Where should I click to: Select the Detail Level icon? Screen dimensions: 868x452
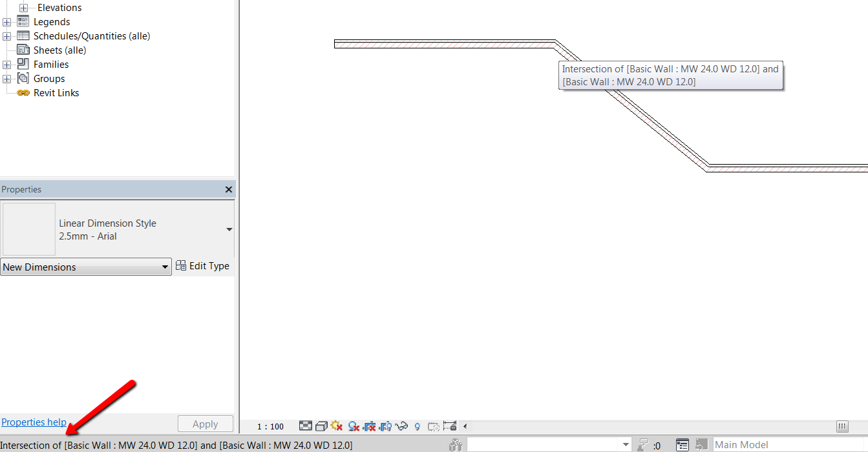coord(305,426)
